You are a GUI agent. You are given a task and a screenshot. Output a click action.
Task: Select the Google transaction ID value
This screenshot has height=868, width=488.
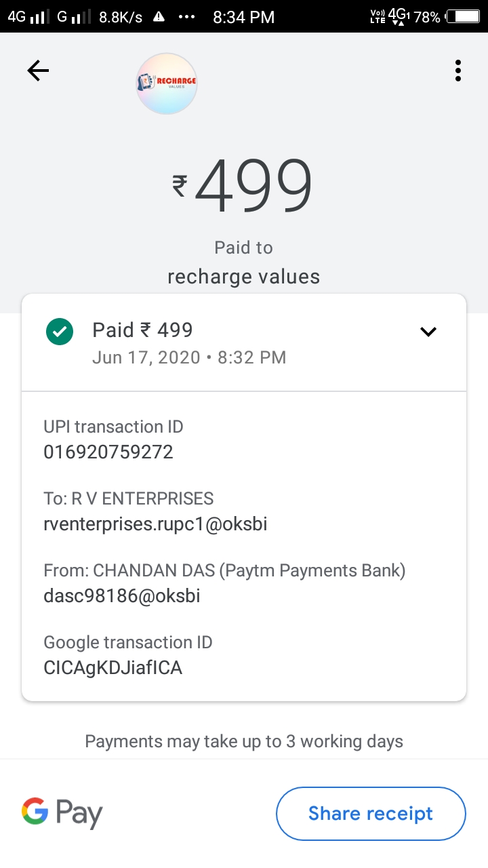[113, 667]
